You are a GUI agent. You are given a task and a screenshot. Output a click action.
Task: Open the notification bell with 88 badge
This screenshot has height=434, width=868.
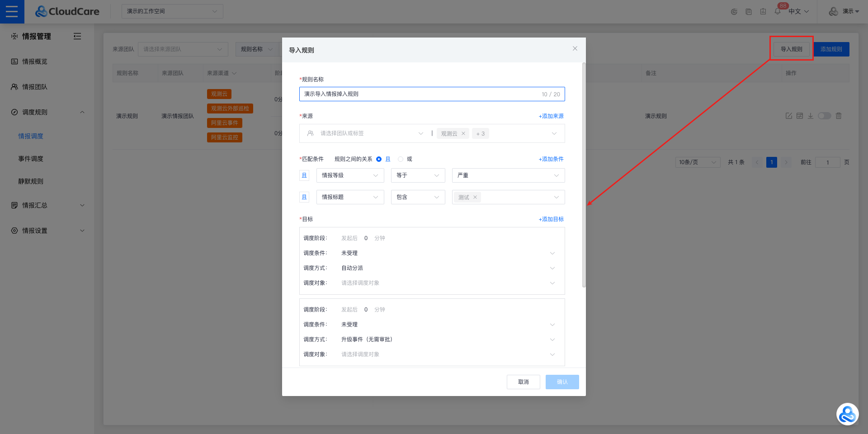tap(778, 12)
